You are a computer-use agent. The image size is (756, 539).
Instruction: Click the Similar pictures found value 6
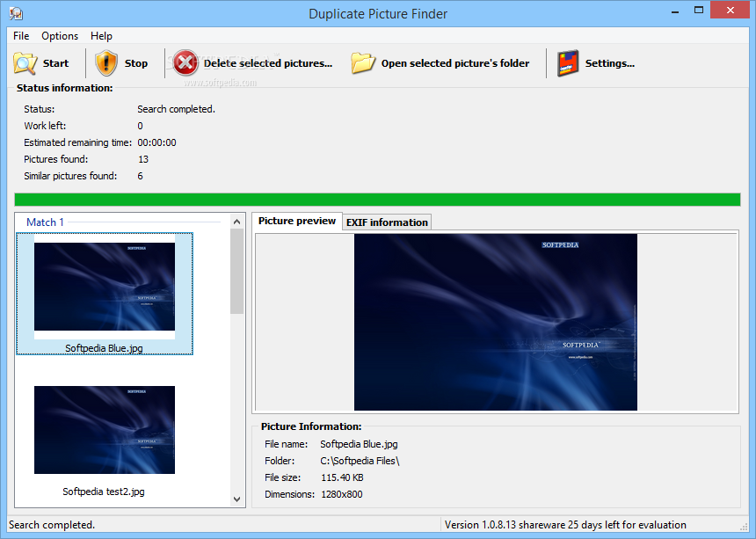click(x=141, y=176)
